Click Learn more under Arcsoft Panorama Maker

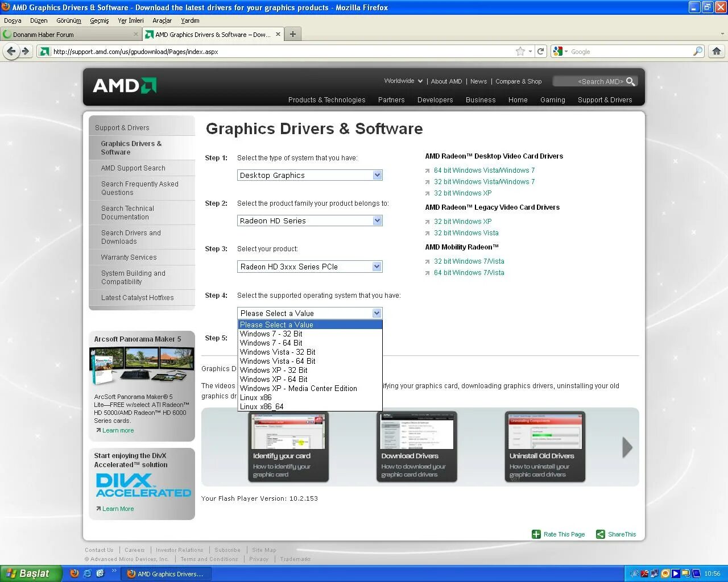point(118,431)
